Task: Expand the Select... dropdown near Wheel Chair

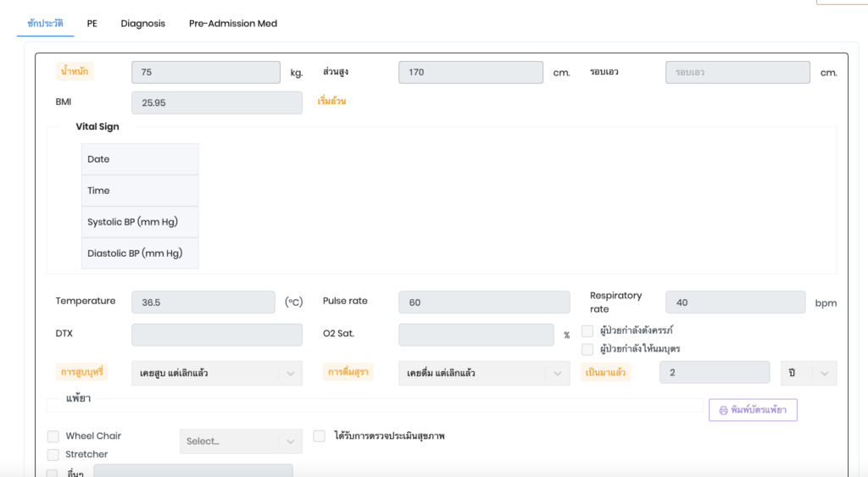Action: coord(240,441)
